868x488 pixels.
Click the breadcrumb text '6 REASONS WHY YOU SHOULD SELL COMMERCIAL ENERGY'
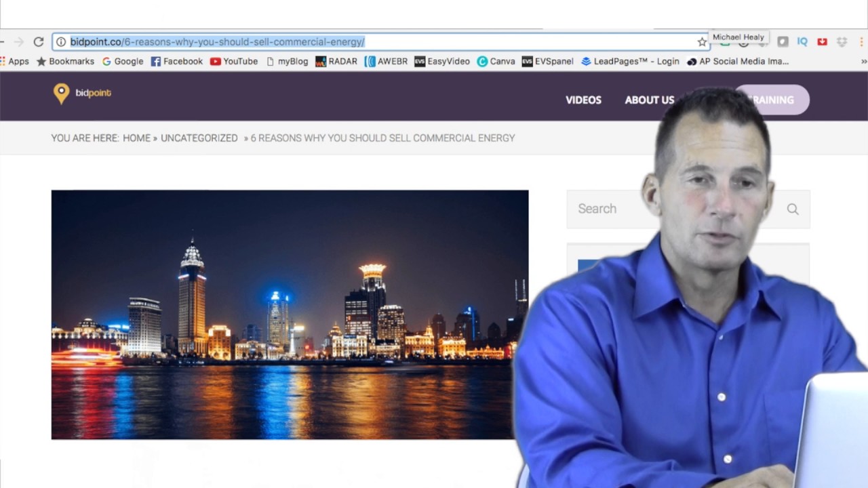382,138
